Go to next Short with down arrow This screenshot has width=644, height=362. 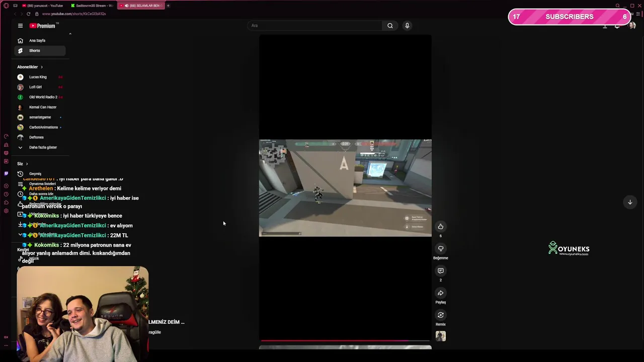pos(629,202)
